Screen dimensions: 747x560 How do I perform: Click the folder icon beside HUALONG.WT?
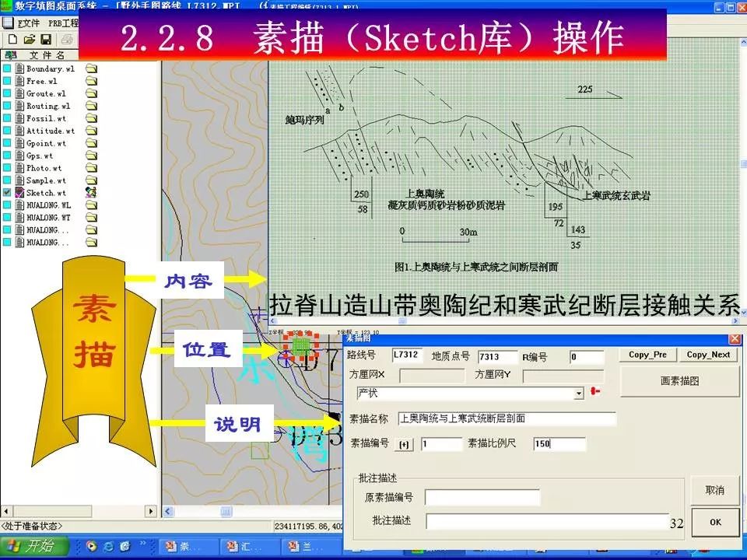[x=91, y=218]
